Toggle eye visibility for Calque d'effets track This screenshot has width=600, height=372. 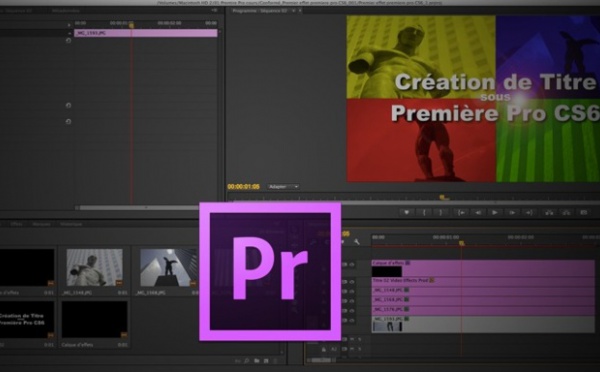pos(352,264)
